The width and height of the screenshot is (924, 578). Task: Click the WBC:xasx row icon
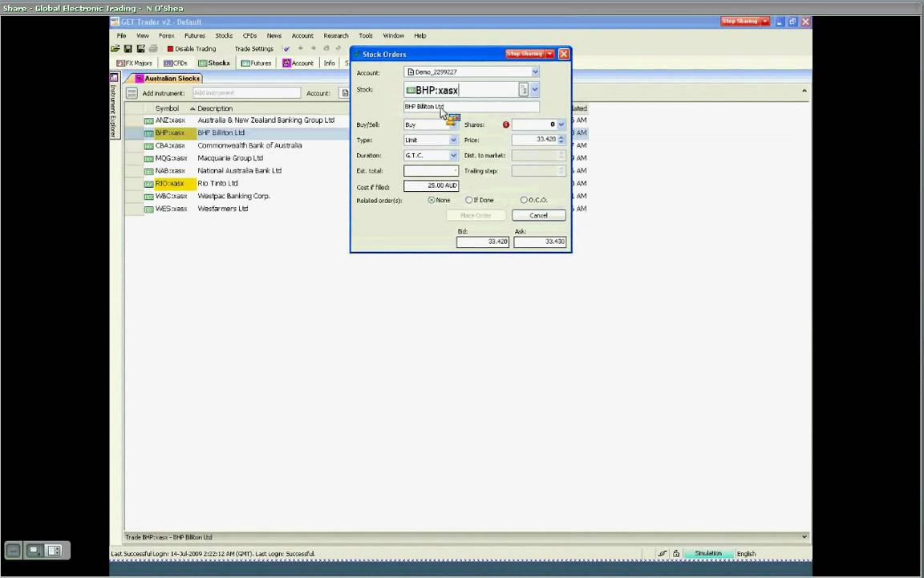(149, 197)
